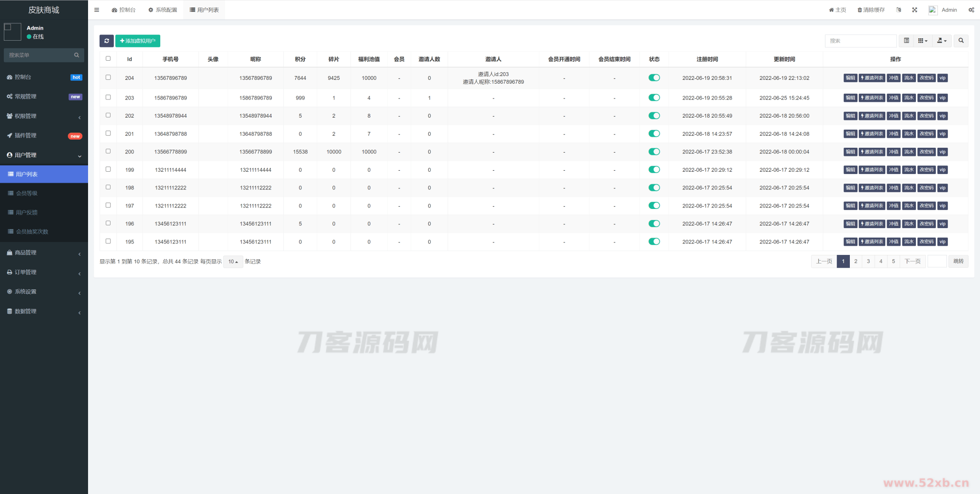Click the table search input field

(x=860, y=41)
